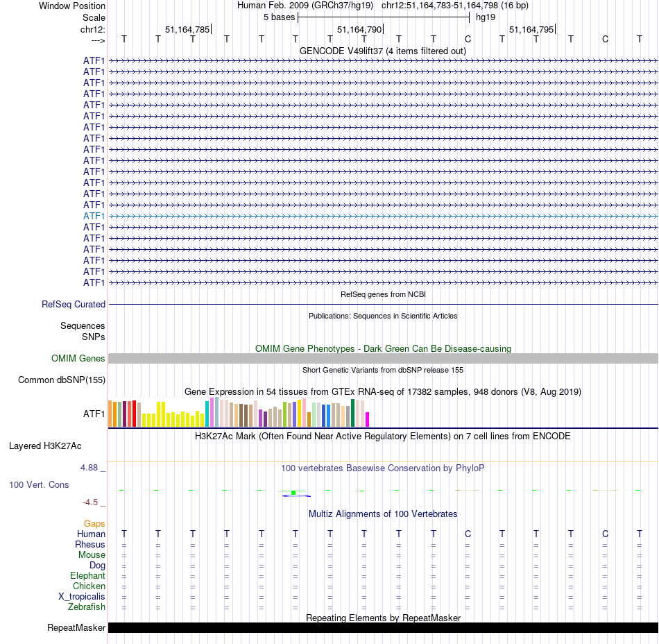Click the magenta last bar of GTEx chart

[368, 420]
